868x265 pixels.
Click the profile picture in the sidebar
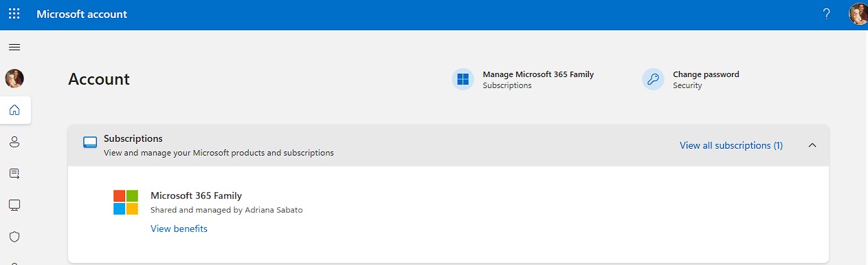(x=14, y=78)
